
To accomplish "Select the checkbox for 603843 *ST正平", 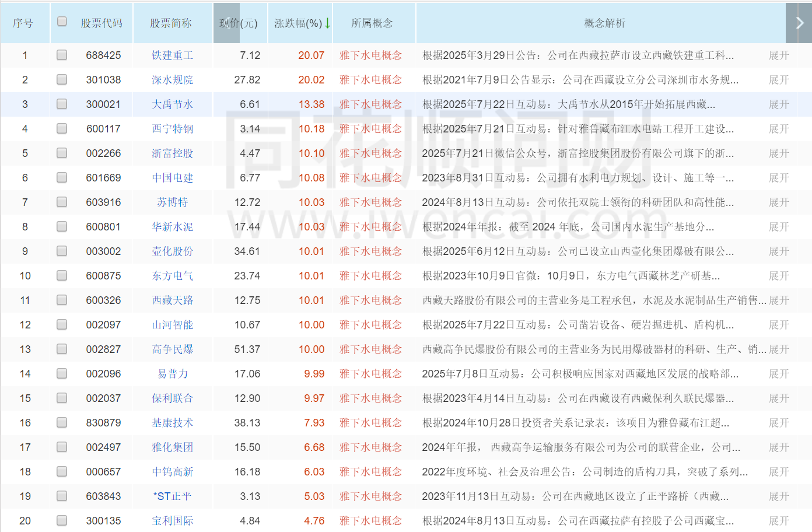I will click(x=62, y=496).
